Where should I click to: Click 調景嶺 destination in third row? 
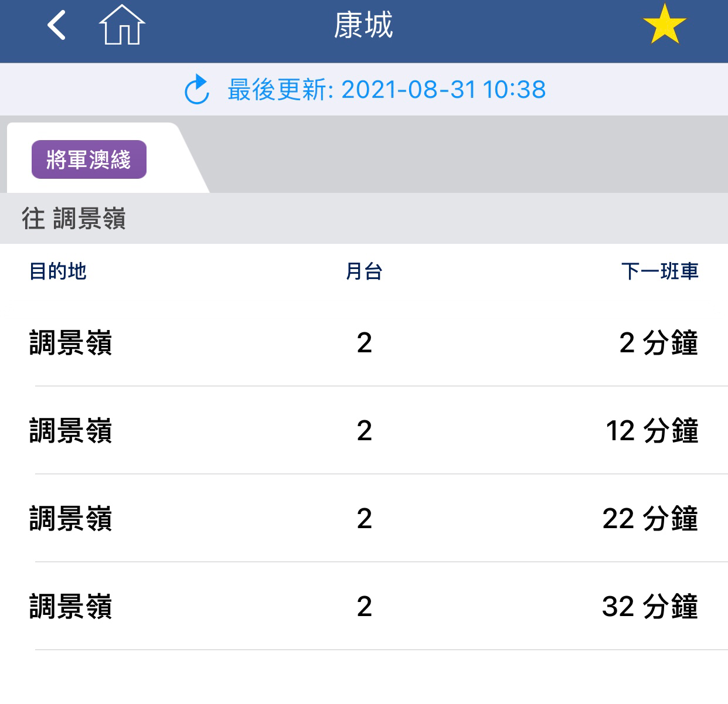pyautogui.click(x=70, y=519)
